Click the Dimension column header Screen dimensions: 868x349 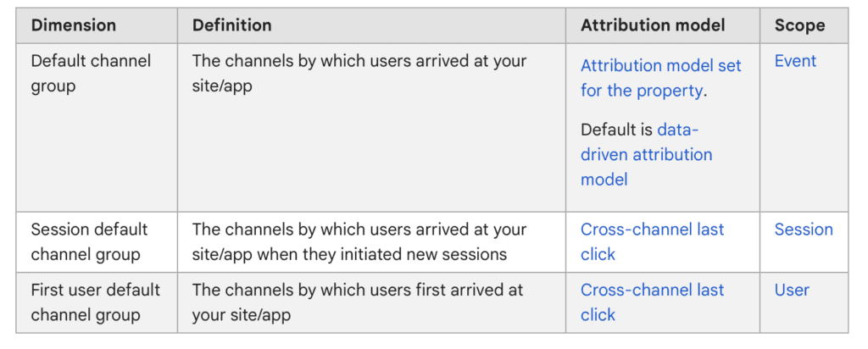coord(75,25)
